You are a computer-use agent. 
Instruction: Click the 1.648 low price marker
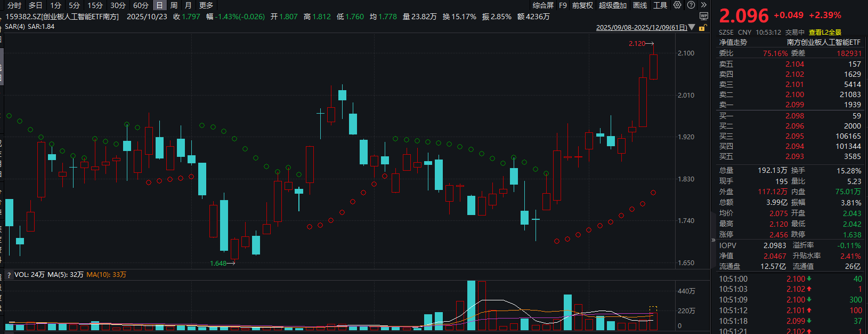[x=223, y=263]
